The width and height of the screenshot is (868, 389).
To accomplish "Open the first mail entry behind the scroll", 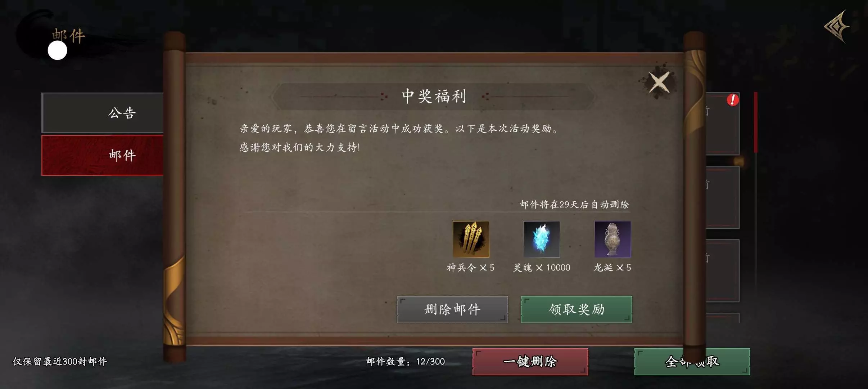I will (723, 124).
